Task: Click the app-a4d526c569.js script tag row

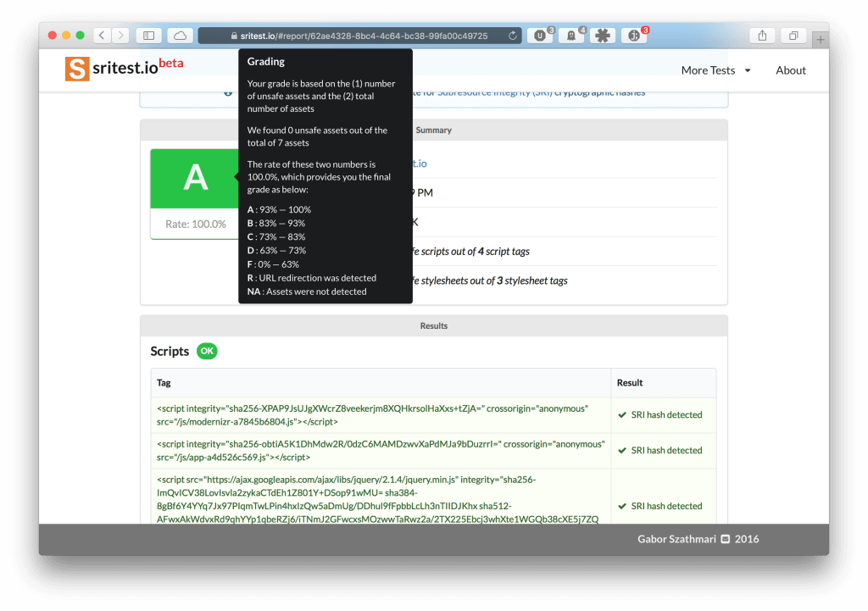Action: tap(381, 451)
